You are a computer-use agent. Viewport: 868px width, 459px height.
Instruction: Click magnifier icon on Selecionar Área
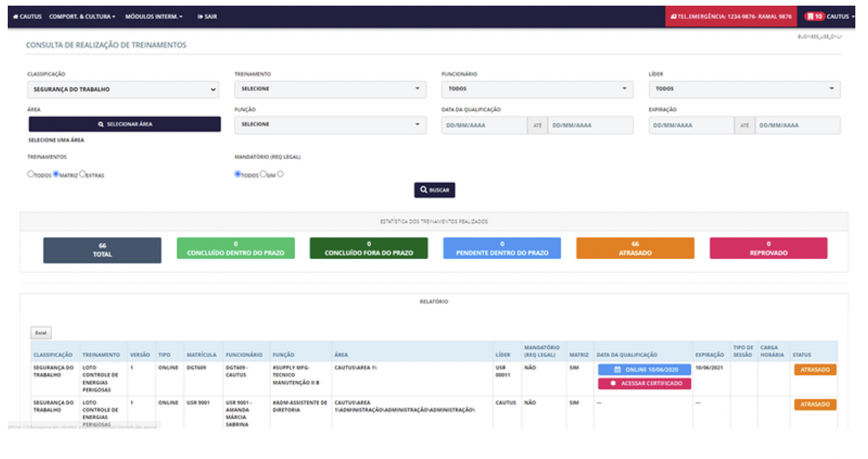[x=101, y=124]
